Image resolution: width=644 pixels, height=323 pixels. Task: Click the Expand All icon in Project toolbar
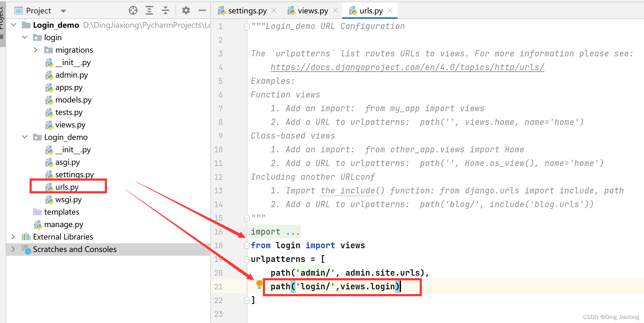coord(149,11)
